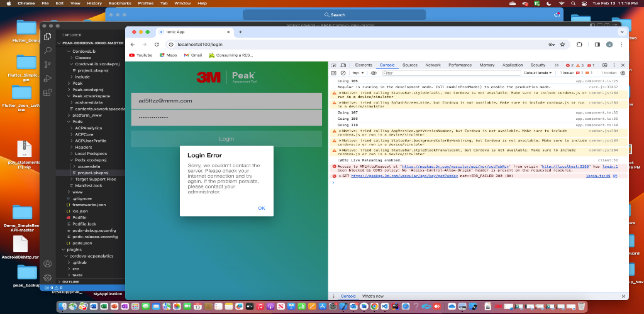Open VS Code Extensions icon in activity bar
The image size is (644, 314).
pyautogui.click(x=48, y=93)
